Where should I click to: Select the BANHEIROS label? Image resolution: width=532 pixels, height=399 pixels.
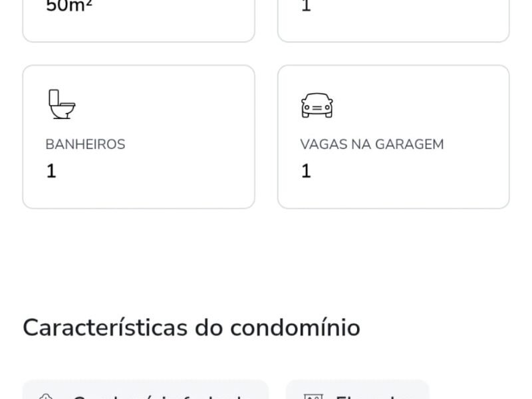click(x=85, y=144)
